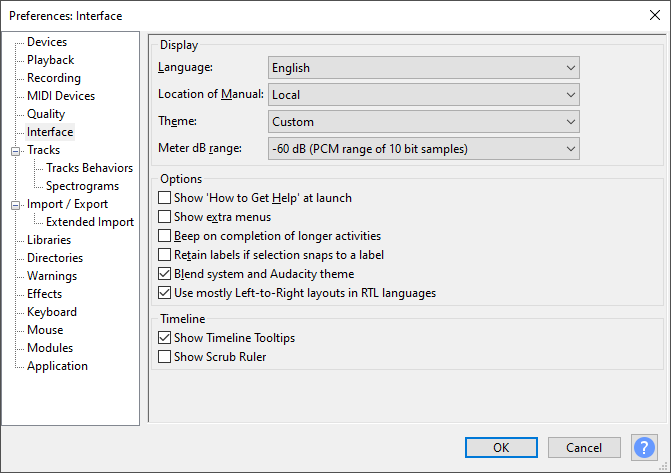Select Devices in the preferences tree
The width and height of the screenshot is (671, 473).
[47, 42]
